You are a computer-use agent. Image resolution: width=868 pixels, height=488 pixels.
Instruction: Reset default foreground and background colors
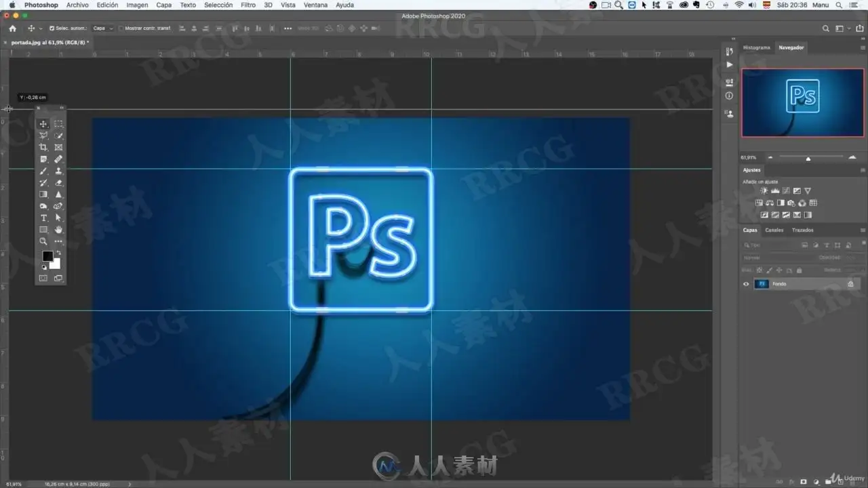pos(44,267)
